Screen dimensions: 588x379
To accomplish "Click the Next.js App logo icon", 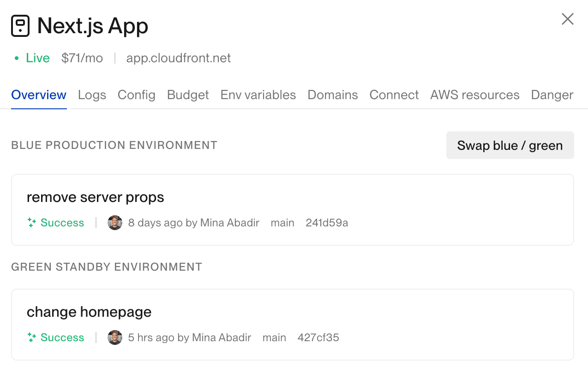I will point(19,25).
